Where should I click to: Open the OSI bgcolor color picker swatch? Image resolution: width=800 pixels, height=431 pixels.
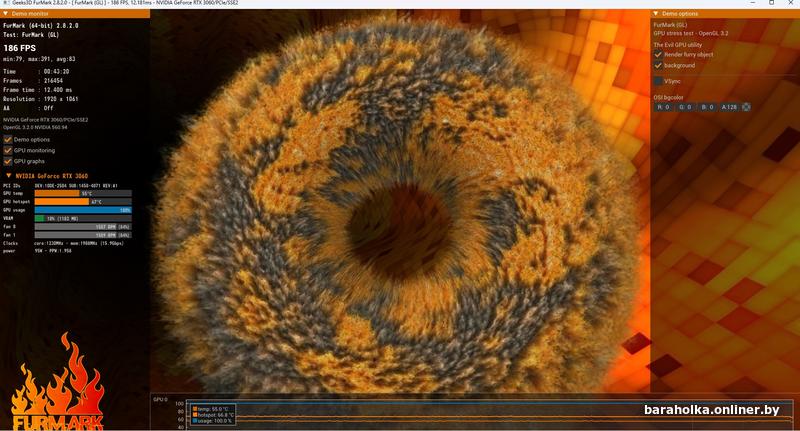(x=746, y=107)
